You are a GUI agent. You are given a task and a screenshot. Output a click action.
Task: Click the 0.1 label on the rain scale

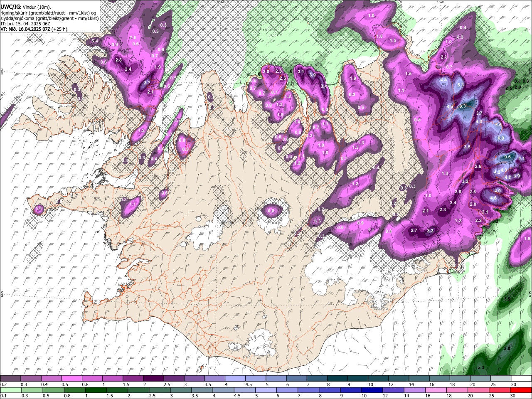3,396
